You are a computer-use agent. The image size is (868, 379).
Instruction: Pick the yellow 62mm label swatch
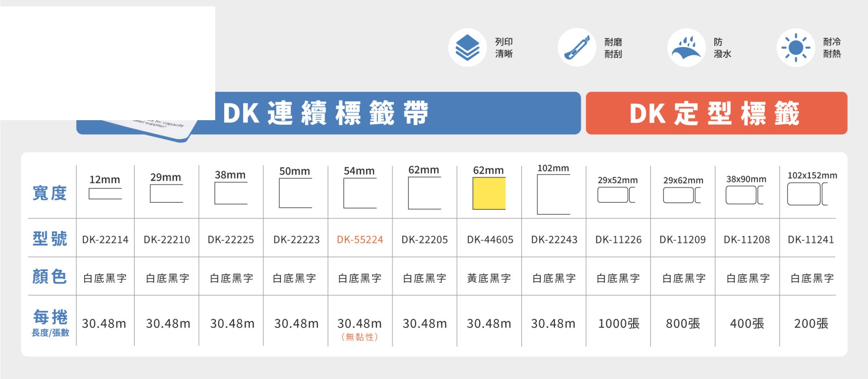(x=489, y=193)
